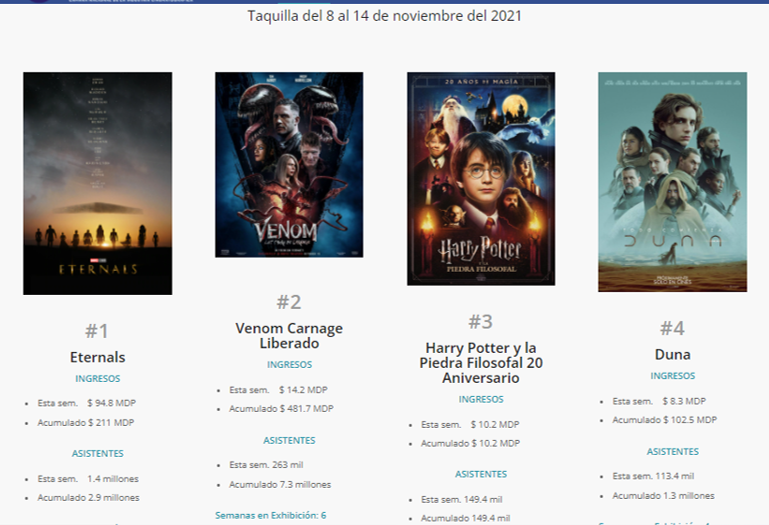Click Eternals Acumulado 2.9 millones
Image resolution: width=769 pixels, height=525 pixels.
click(88, 498)
